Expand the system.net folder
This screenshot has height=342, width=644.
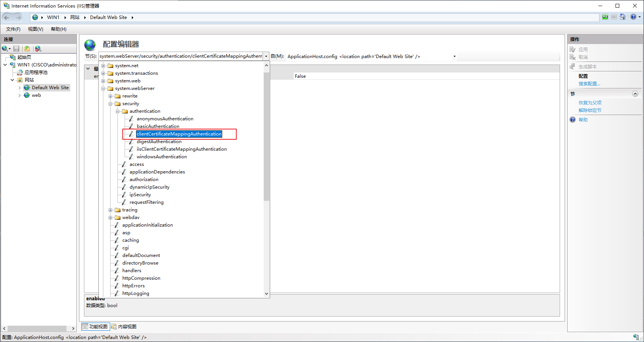coord(103,66)
